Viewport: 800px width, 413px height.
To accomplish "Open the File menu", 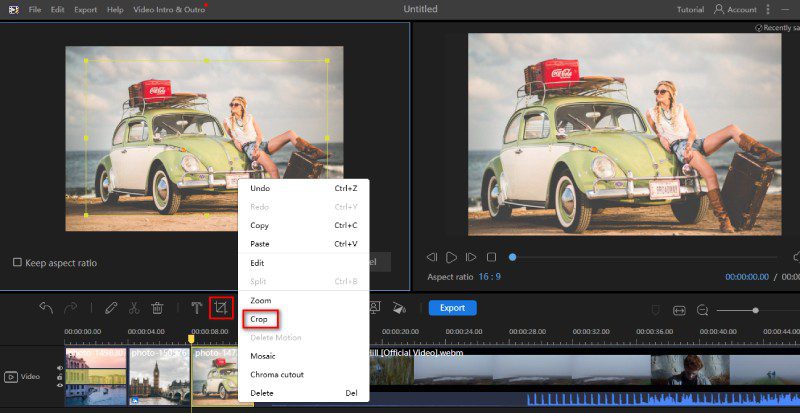I will pyautogui.click(x=35, y=9).
